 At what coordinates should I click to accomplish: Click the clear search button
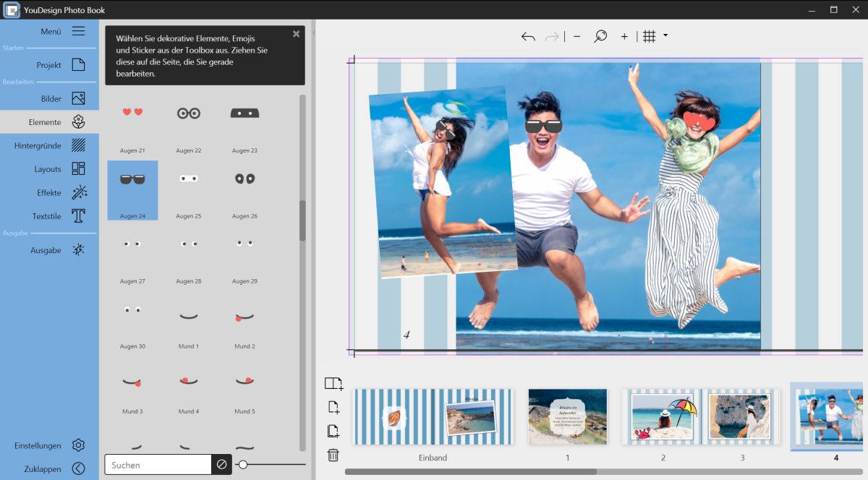coord(221,465)
